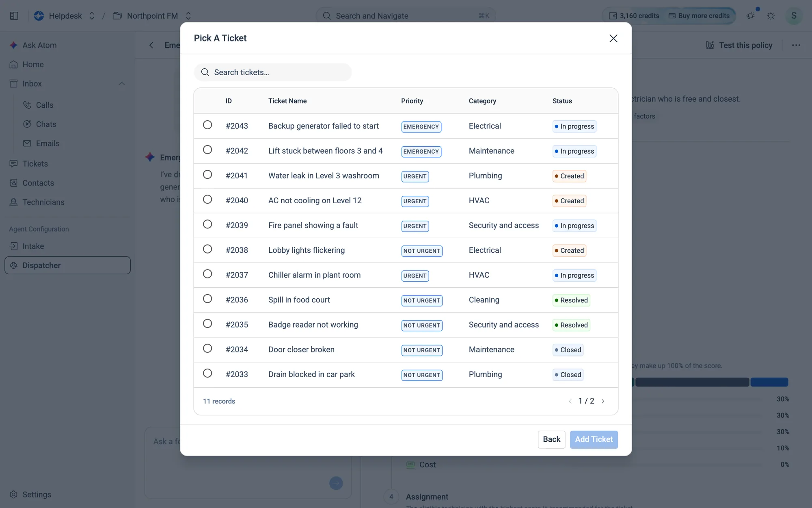Click the Cost factor icon
Image resolution: width=812 pixels, height=508 pixels.
click(x=410, y=465)
